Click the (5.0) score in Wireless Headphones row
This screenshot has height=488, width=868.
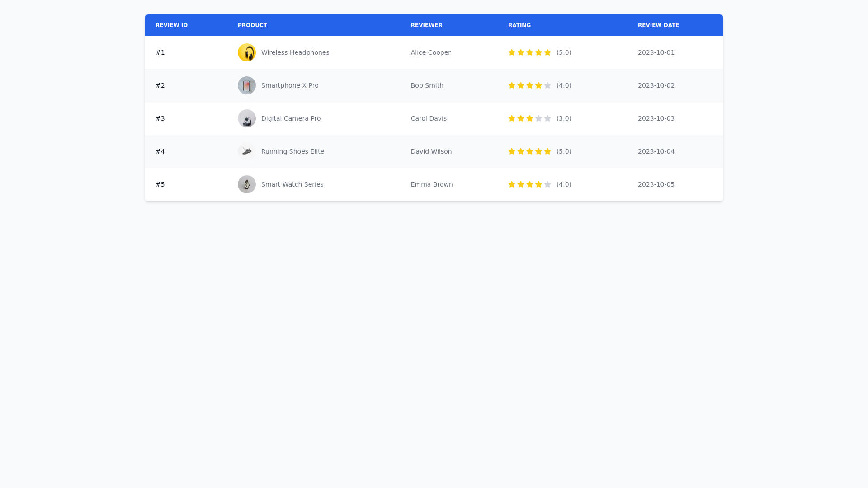point(564,52)
